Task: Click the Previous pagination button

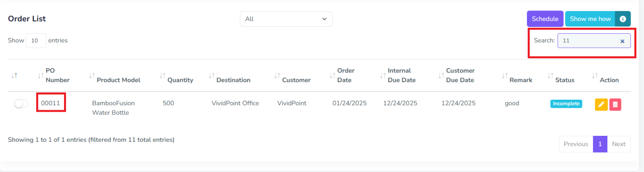Action: pyautogui.click(x=576, y=144)
